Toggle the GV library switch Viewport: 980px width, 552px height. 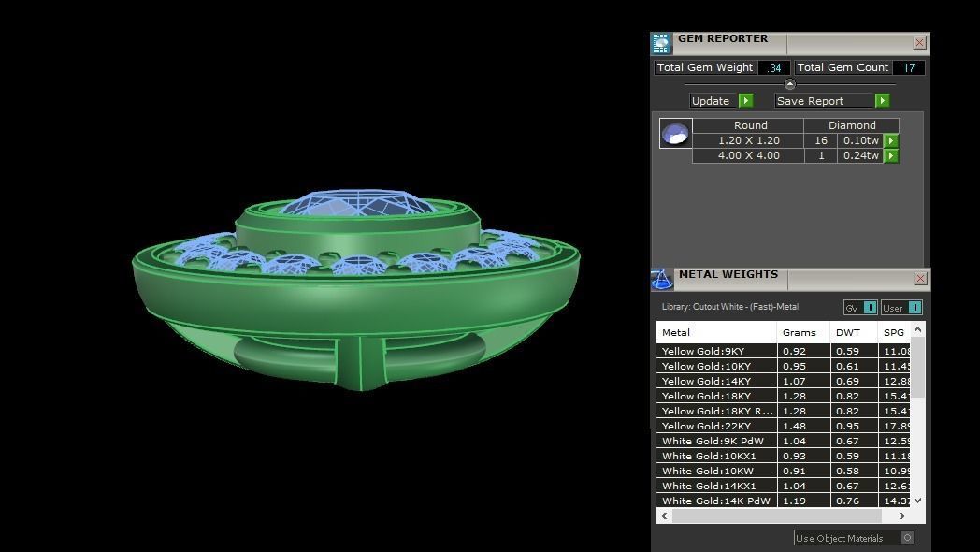pyautogui.click(x=870, y=308)
